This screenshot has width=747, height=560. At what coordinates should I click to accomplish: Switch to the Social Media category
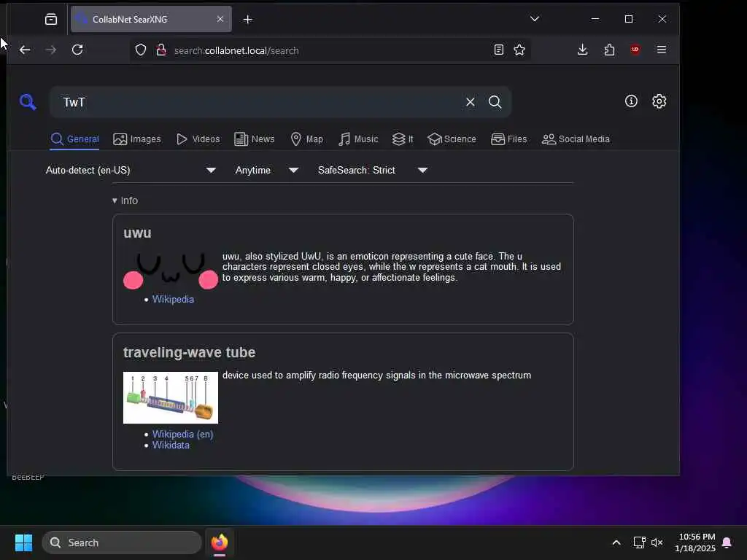coord(576,139)
